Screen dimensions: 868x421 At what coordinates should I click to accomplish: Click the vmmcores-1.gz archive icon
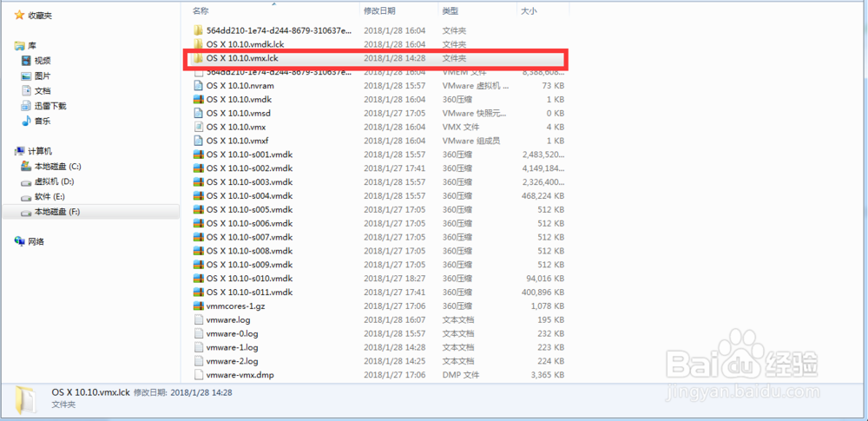tap(198, 306)
